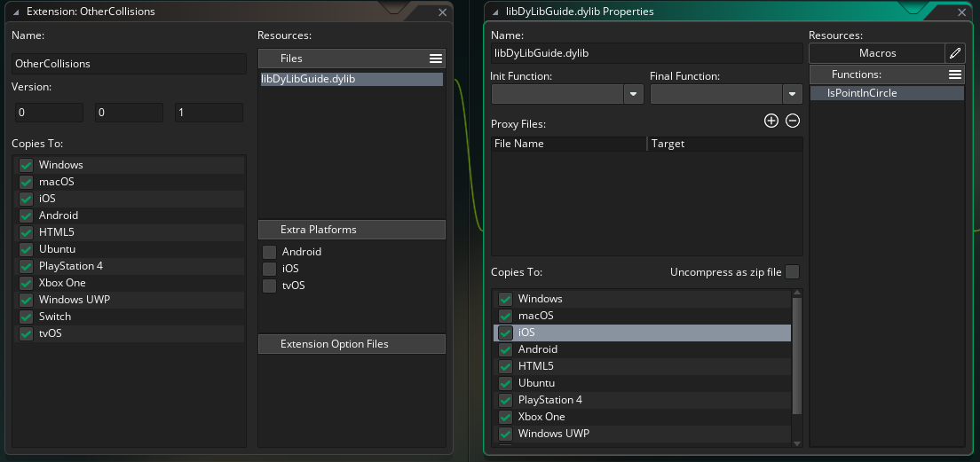Add a proxy file with plus icon
The height and width of the screenshot is (462, 980).
click(x=771, y=121)
